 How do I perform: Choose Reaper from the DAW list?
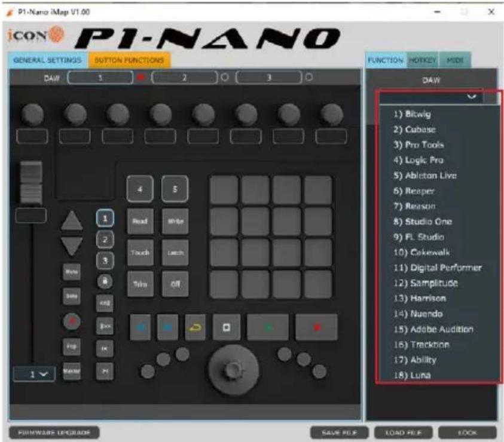click(x=414, y=191)
